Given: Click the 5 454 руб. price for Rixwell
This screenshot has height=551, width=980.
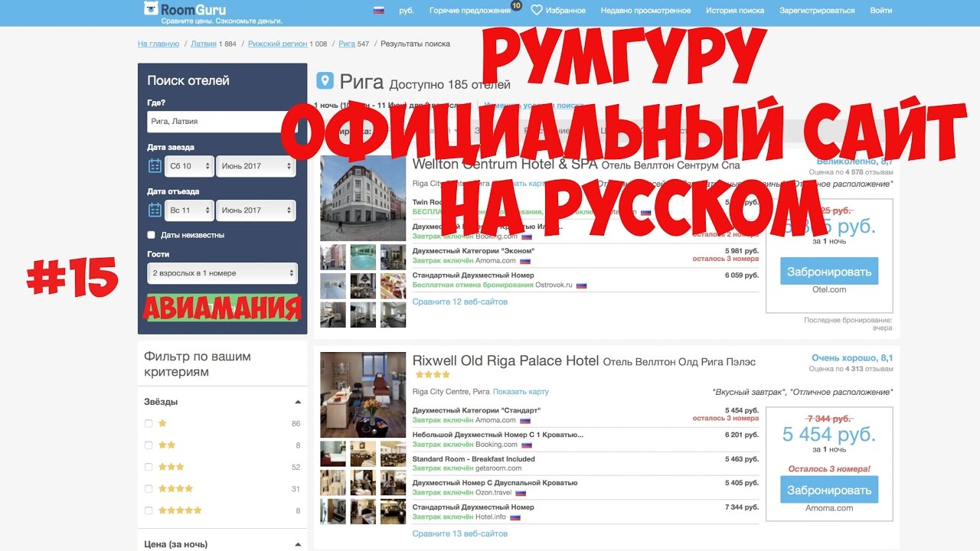Looking at the screenshot, I should pos(829,435).
